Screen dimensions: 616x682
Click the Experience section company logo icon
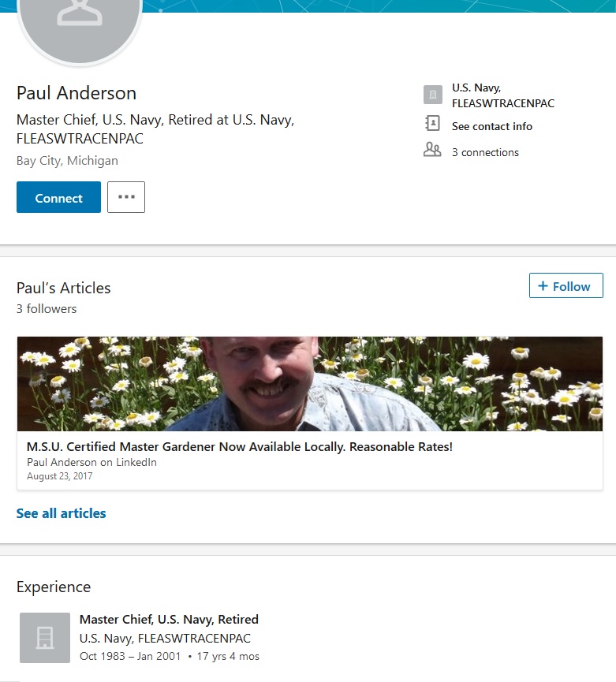coord(45,637)
